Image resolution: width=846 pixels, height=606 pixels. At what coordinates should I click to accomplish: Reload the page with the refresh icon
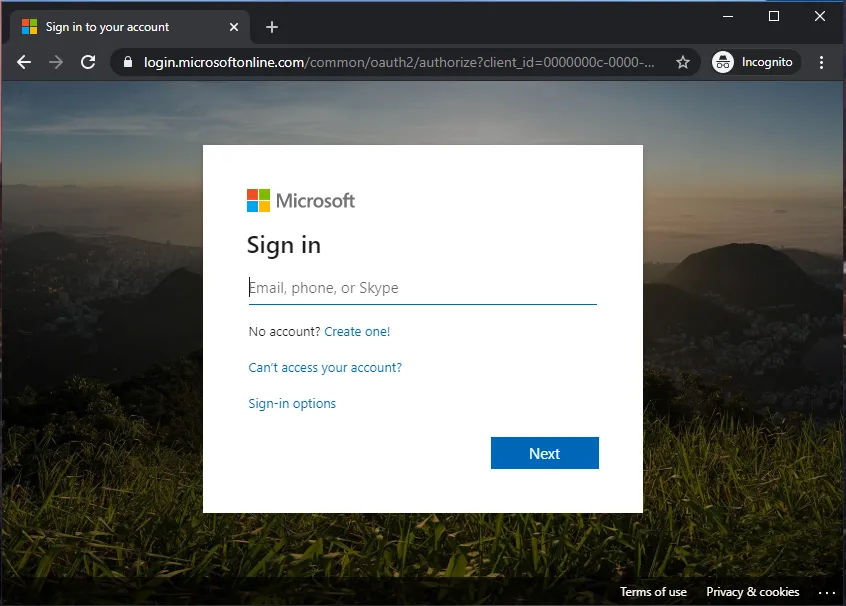(x=88, y=63)
